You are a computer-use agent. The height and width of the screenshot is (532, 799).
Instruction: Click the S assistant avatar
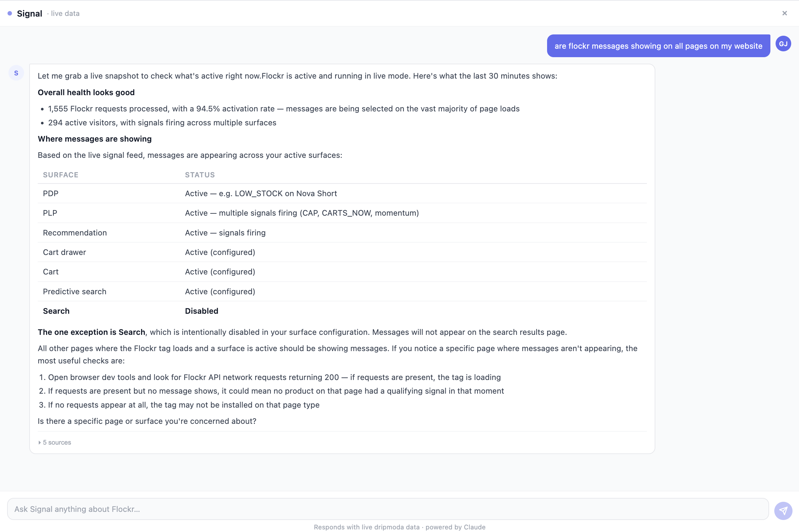[x=16, y=73]
